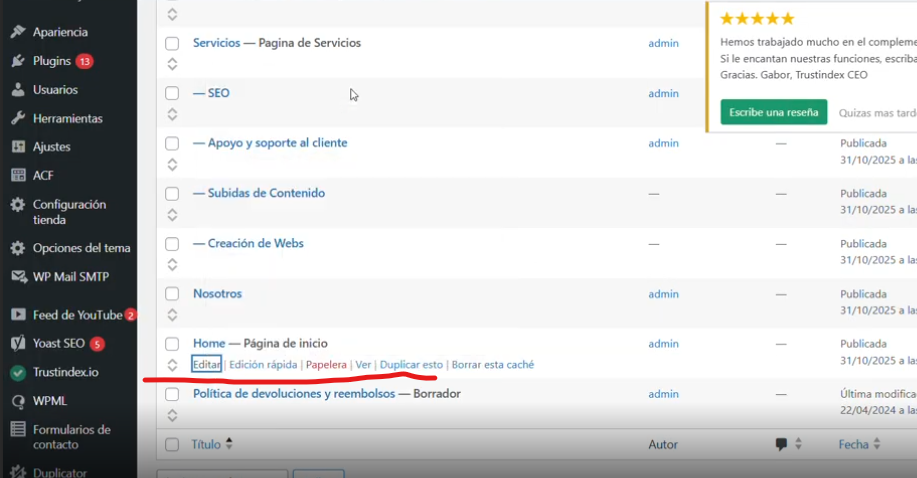Click the Trustindex.io green check icon
917x478 pixels.
(x=18, y=372)
